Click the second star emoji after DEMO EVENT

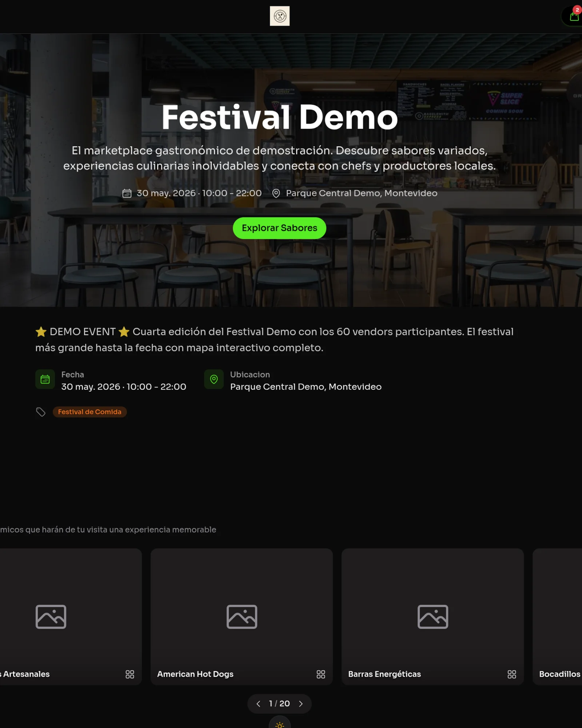124,332
